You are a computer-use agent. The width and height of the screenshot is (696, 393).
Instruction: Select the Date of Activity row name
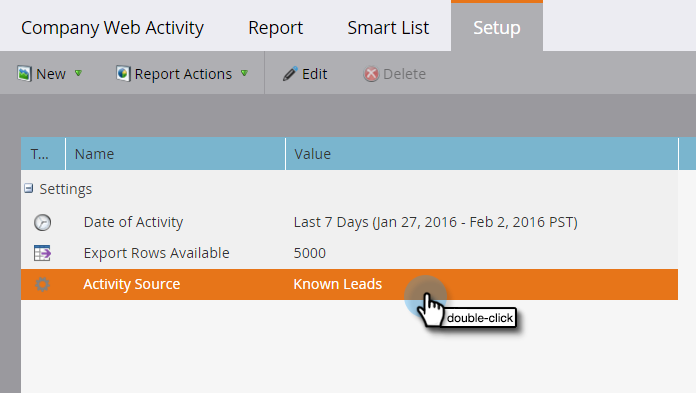point(133,222)
